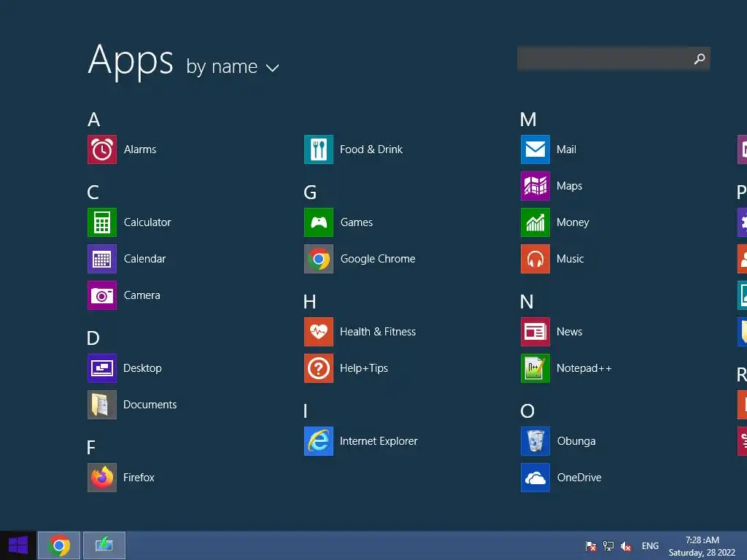Viewport: 747px width, 560px height.
Task: Click the 'Health & Fitness' label
Action: [x=378, y=332]
